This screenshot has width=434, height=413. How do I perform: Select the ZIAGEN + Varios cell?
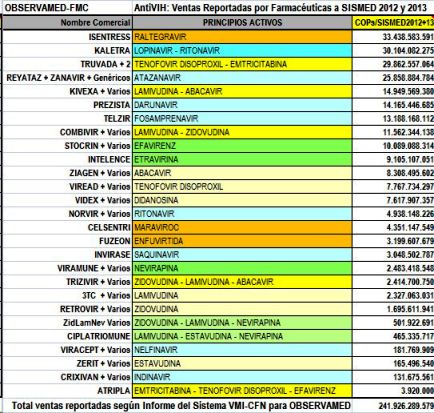(68, 173)
